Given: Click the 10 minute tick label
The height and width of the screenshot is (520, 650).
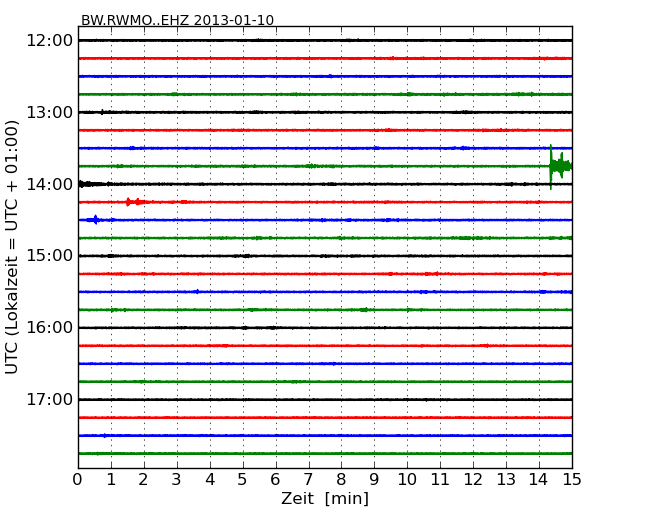Looking at the screenshot, I should [x=407, y=480].
